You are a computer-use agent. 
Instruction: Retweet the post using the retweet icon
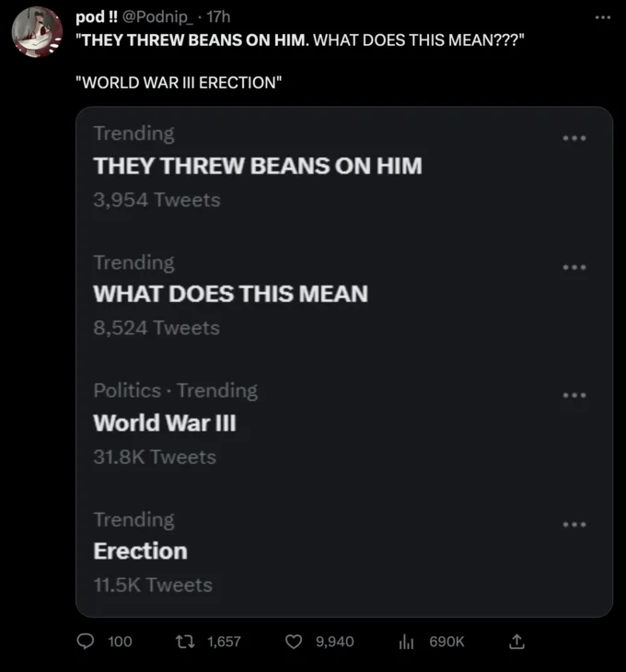185,641
